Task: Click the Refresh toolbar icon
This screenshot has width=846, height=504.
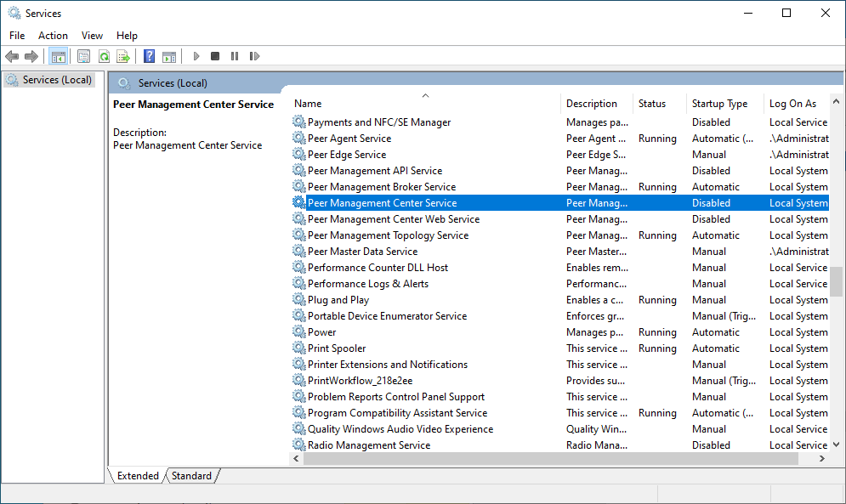Action: [x=104, y=56]
